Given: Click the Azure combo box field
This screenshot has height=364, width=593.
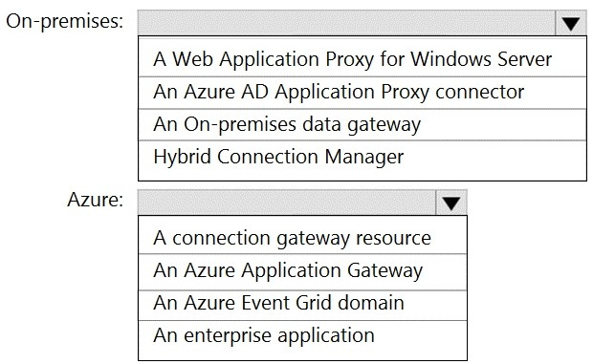Looking at the screenshot, I should click(287, 203).
